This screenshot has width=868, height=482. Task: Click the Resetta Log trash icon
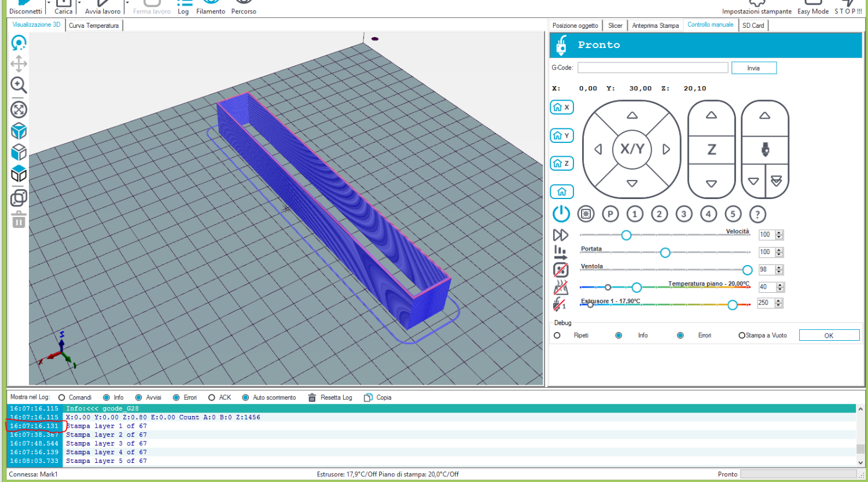[312, 398]
